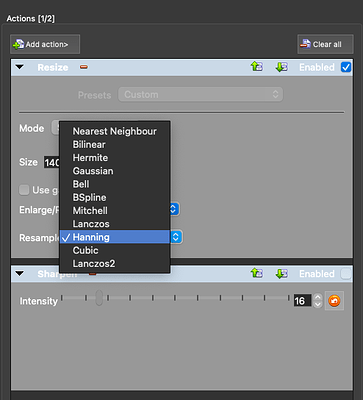Image resolution: width=363 pixels, height=400 pixels.
Task: Move the Resize action up
Action: pyautogui.click(x=257, y=67)
